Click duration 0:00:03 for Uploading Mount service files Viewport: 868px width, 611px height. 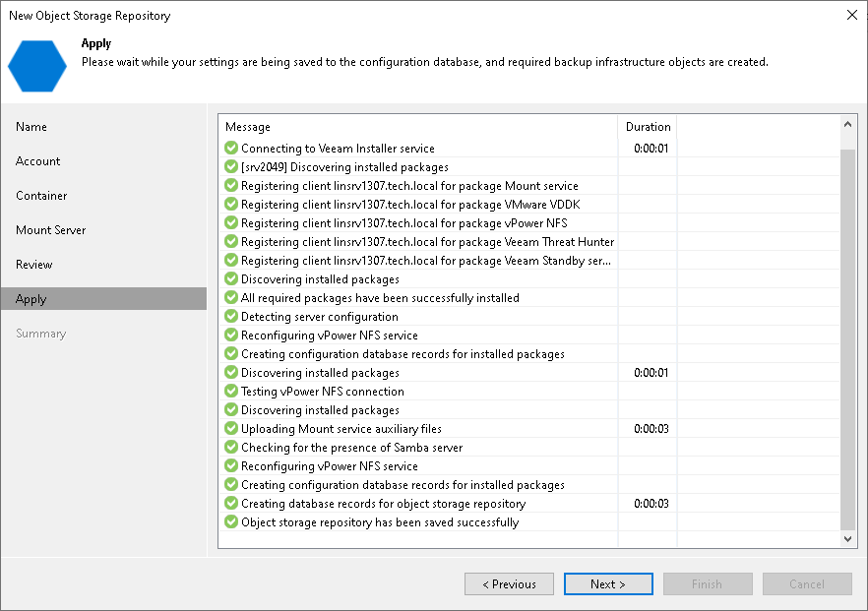pos(651,429)
